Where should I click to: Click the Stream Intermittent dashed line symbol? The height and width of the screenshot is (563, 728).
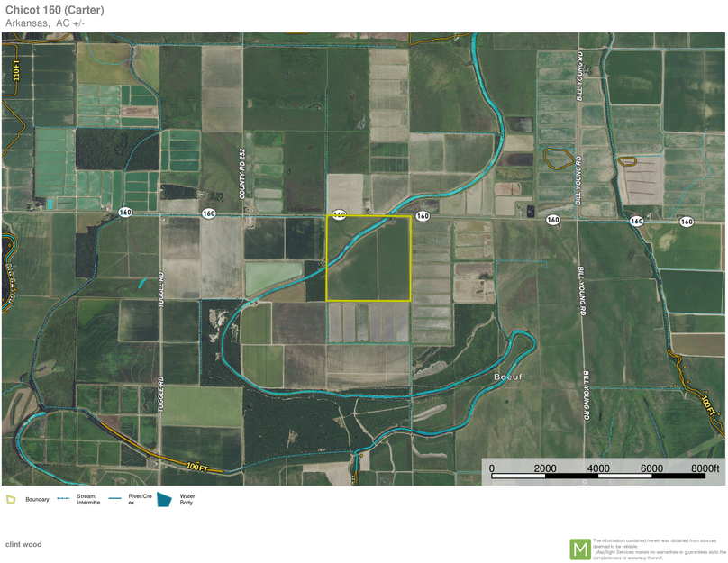tap(63, 498)
